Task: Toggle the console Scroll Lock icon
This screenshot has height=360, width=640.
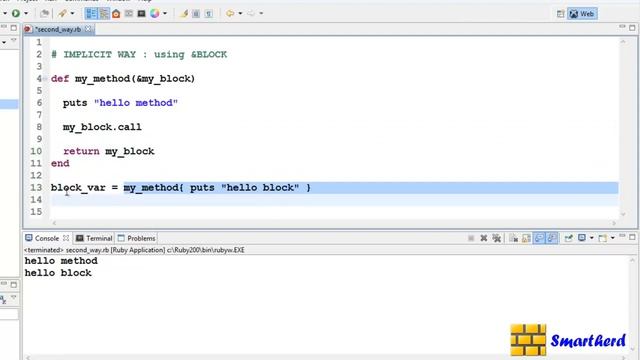Action: [526, 238]
